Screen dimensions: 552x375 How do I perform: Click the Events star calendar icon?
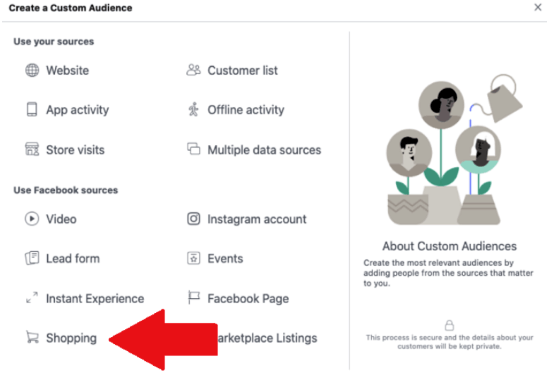(x=193, y=258)
